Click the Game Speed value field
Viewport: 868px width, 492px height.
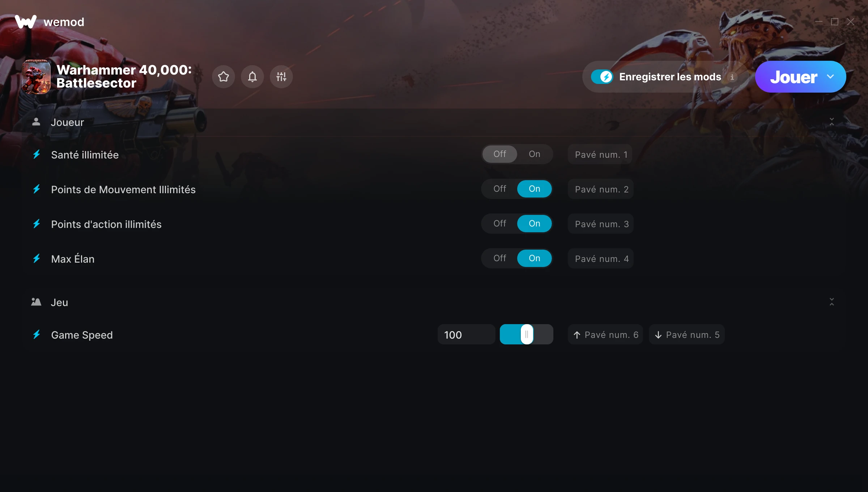(x=467, y=334)
